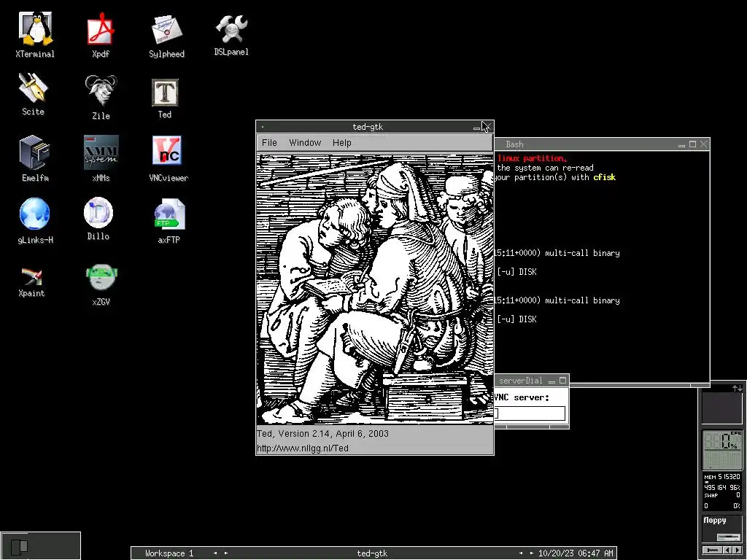The image size is (747, 560).
Task: Switch to previous workspace with left arrow
Action: [x=215, y=553]
